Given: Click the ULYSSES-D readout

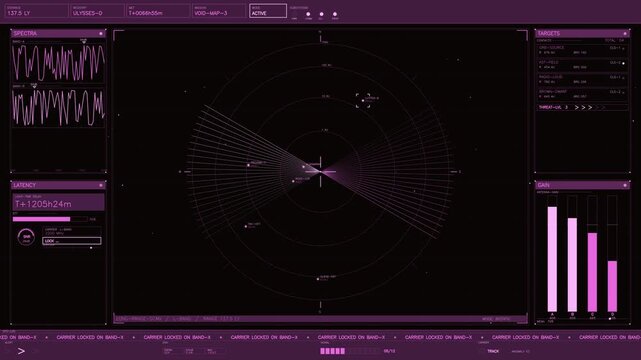Looking at the screenshot, I should [x=97, y=11].
